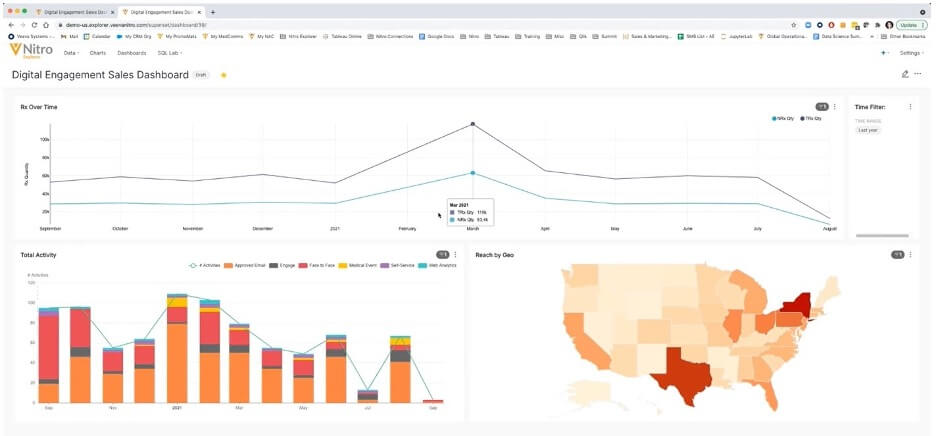Image resolution: width=936 pixels, height=436 pixels.
Task: Click the Chrome Update button
Action: pyautogui.click(x=909, y=24)
